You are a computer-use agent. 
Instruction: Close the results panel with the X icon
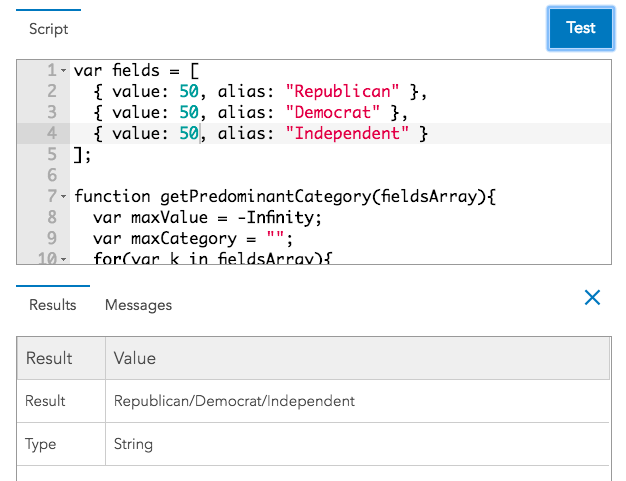point(592,297)
